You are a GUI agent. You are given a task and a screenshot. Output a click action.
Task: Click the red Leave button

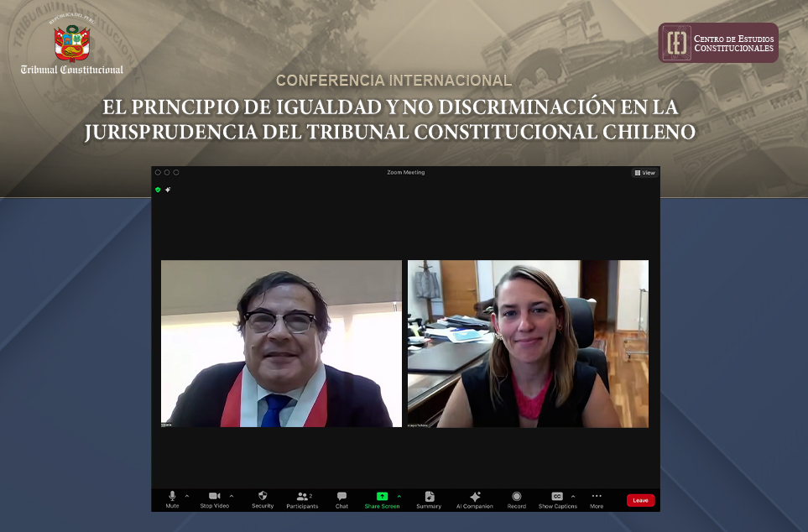[x=640, y=500]
